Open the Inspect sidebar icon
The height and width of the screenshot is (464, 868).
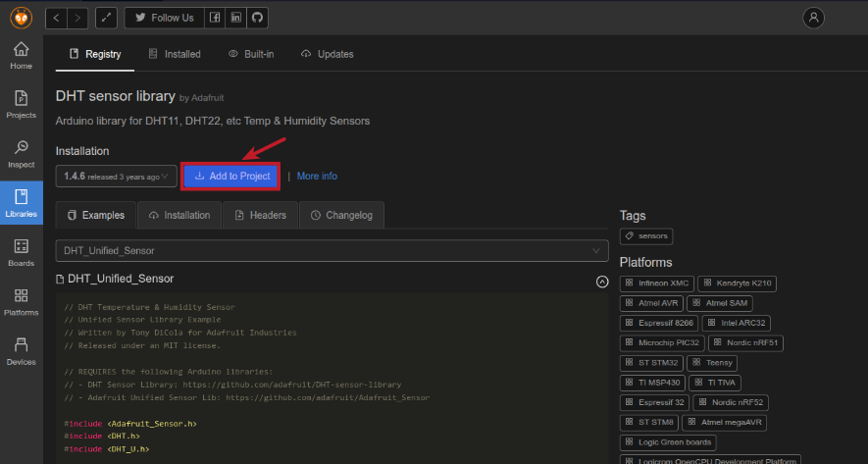point(21,152)
